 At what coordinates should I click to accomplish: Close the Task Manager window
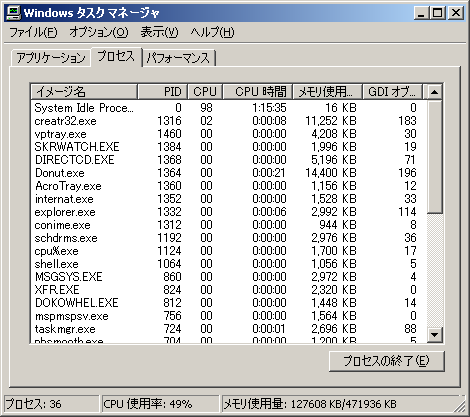coord(456,13)
